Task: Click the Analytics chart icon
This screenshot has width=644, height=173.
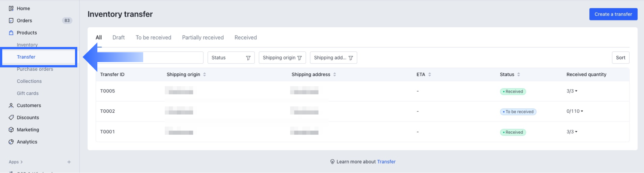Action: pos(11,142)
